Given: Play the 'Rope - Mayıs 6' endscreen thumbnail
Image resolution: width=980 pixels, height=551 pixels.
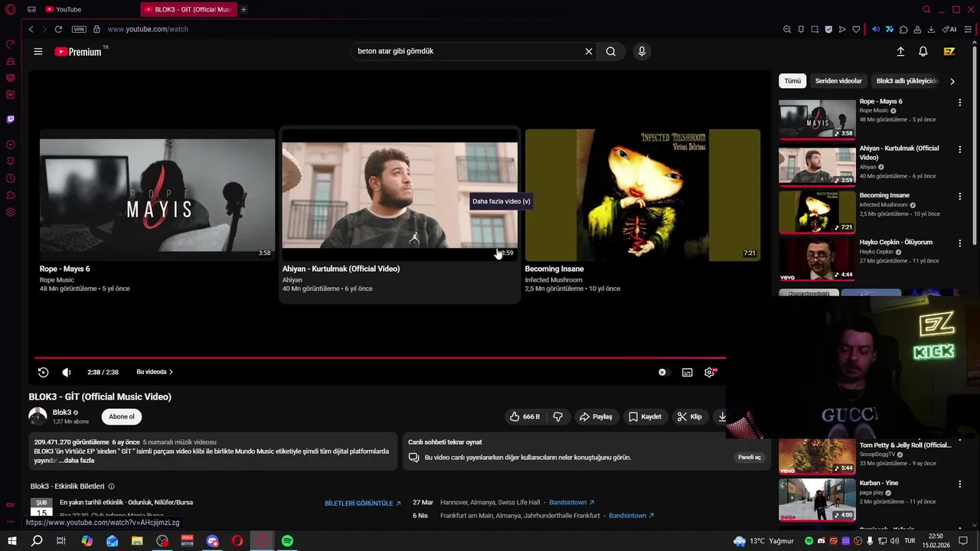Looking at the screenshot, I should 157,195.
